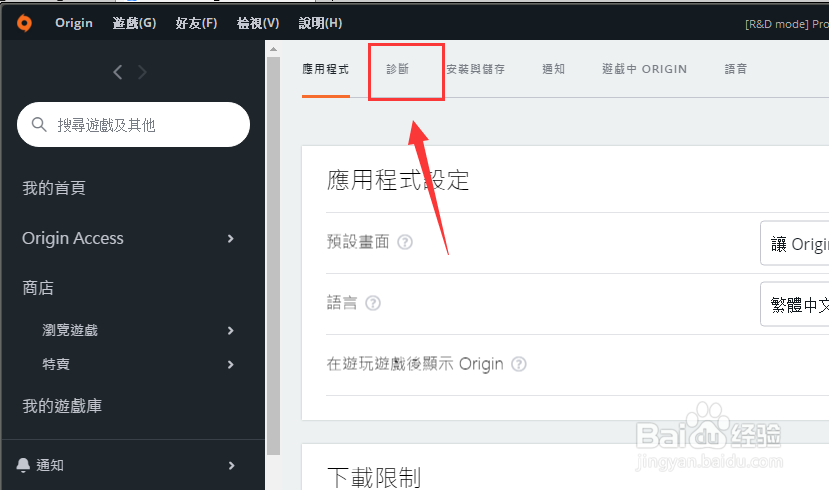Expand the Origin Access submenu arrow

tap(231, 238)
